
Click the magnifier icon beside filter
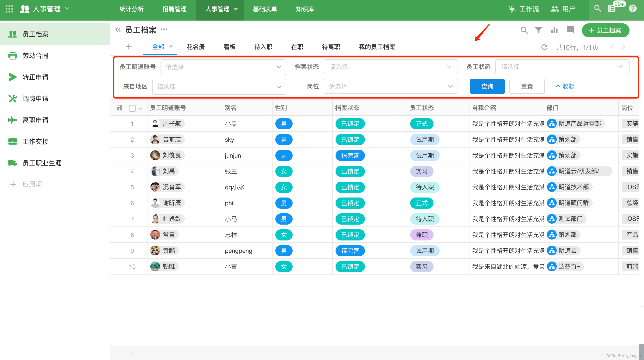click(524, 30)
